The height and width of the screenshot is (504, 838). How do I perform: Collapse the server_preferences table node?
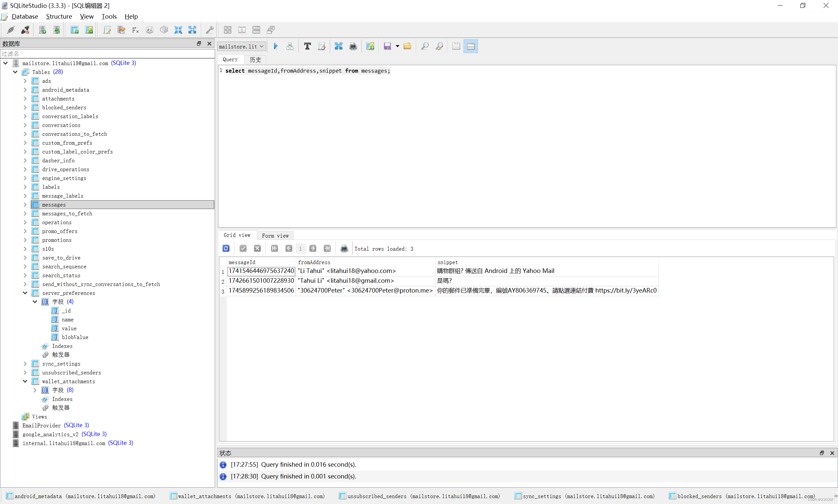point(25,293)
